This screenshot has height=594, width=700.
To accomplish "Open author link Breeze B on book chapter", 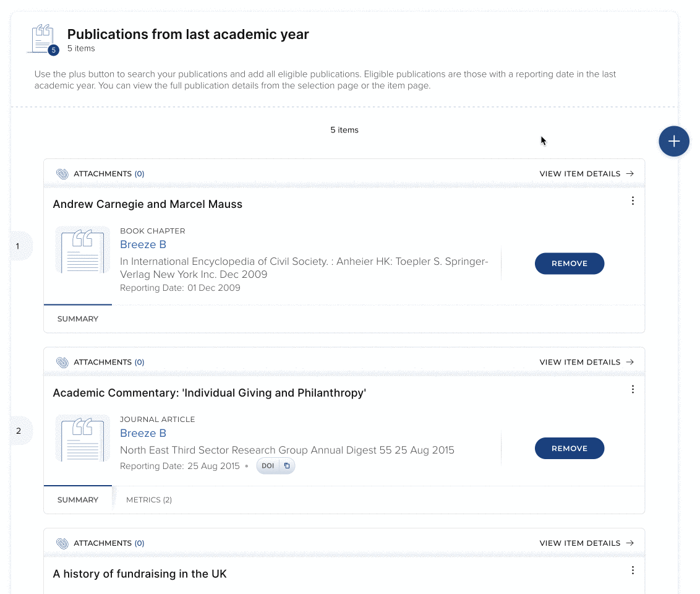I will click(x=143, y=244).
